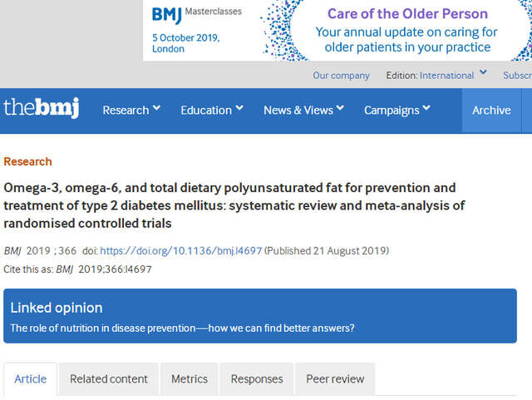Viewport: 532px width, 400px height.
Task: Open the Campaigns dropdown menu
Action: pyautogui.click(x=397, y=110)
